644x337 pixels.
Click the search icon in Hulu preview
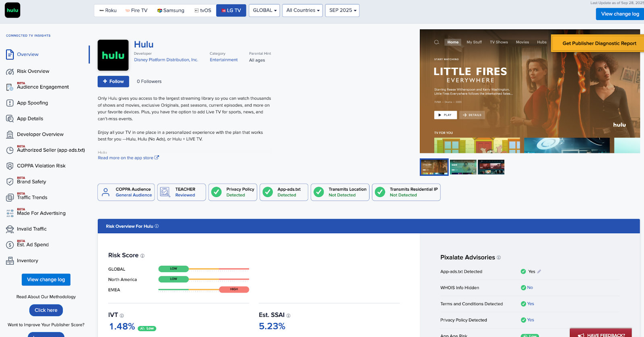436,42
